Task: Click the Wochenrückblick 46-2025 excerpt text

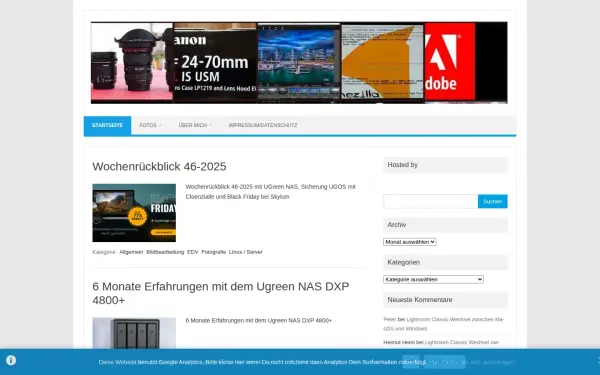Action: 271,192
